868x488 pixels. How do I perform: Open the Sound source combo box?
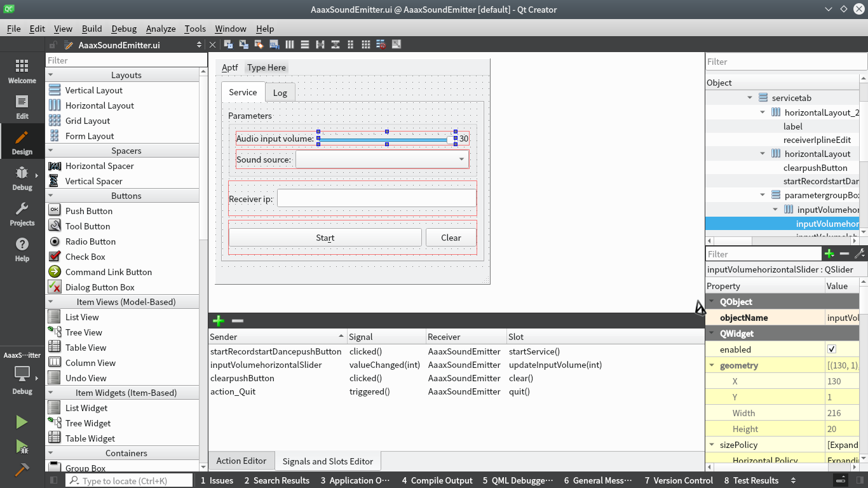tap(382, 159)
